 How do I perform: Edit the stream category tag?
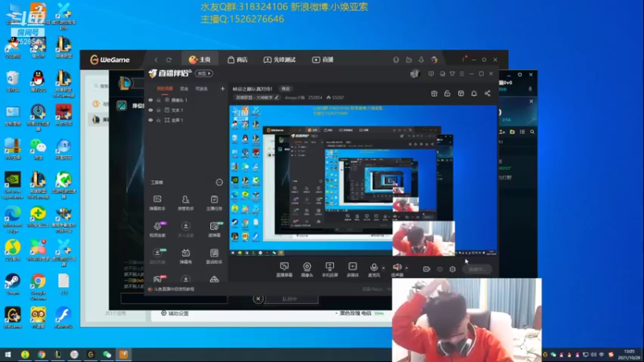258,97
